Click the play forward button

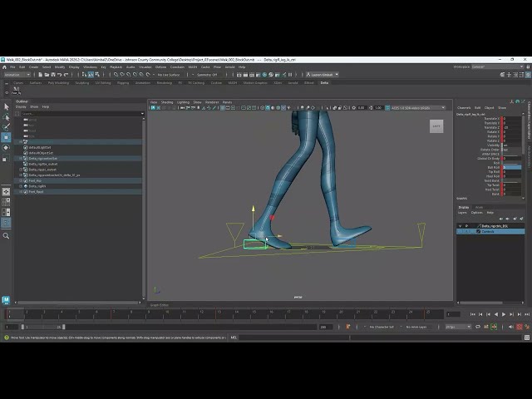pyautogui.click(x=504, y=314)
